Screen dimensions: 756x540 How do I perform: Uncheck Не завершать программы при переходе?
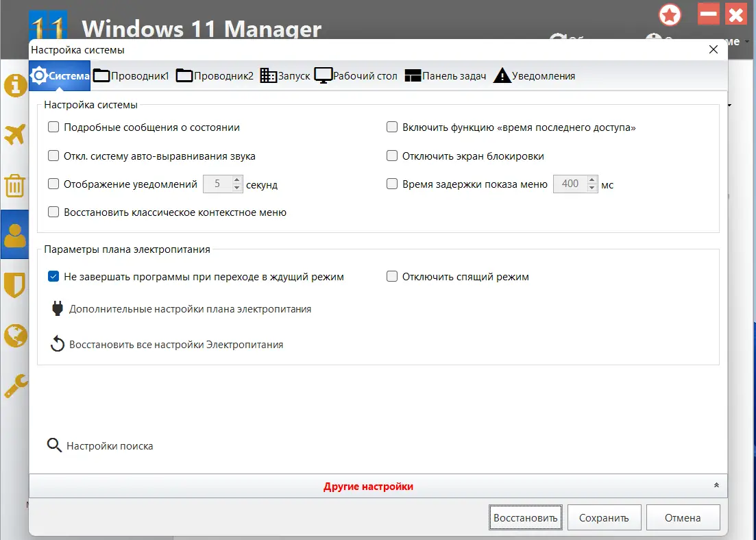[53, 276]
